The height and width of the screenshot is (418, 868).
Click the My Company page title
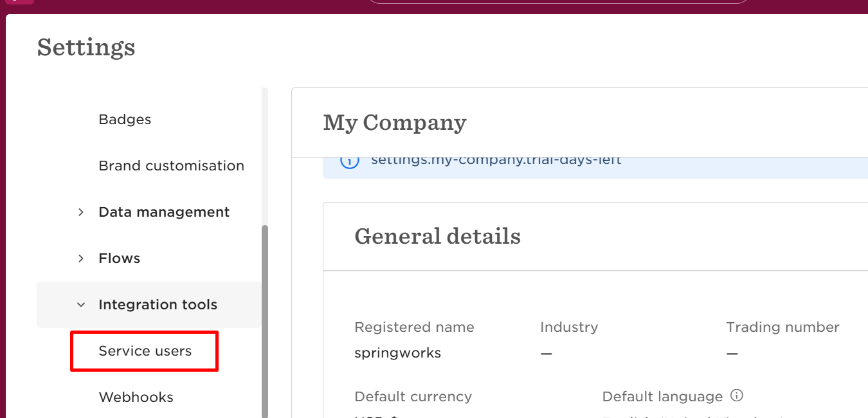click(395, 122)
